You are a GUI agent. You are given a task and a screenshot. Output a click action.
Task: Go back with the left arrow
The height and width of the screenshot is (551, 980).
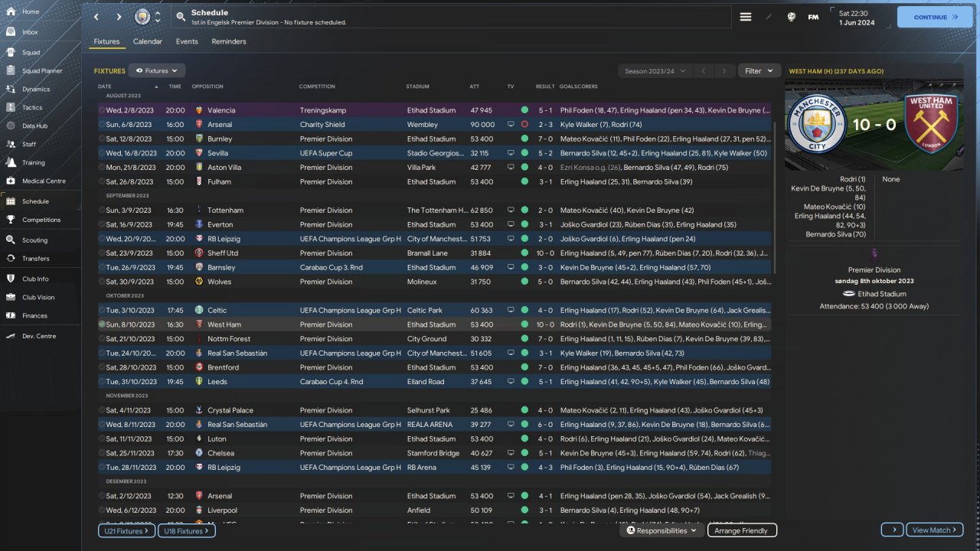(96, 17)
